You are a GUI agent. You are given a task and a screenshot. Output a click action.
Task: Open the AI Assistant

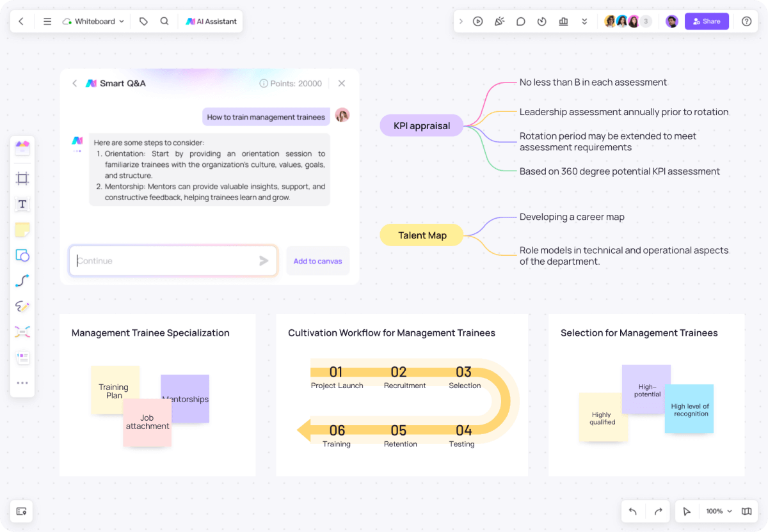coord(211,21)
